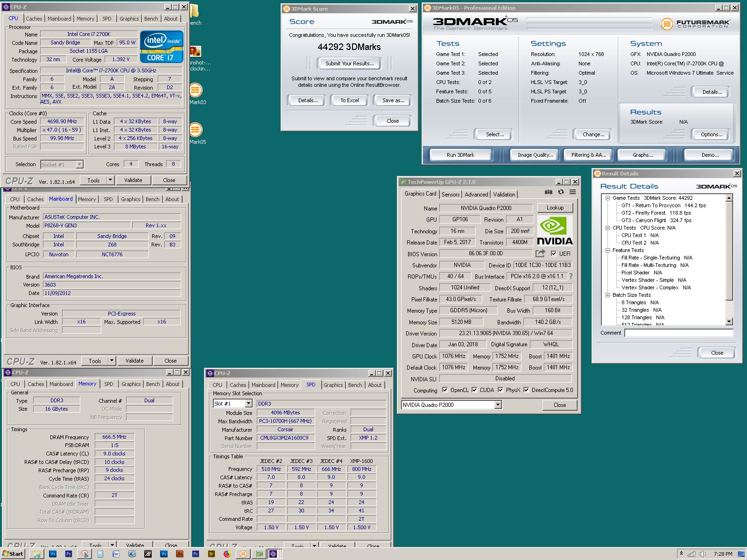This screenshot has width=747, height=560.
Task: Open Calculator from the taskbar
Action: click(x=100, y=554)
